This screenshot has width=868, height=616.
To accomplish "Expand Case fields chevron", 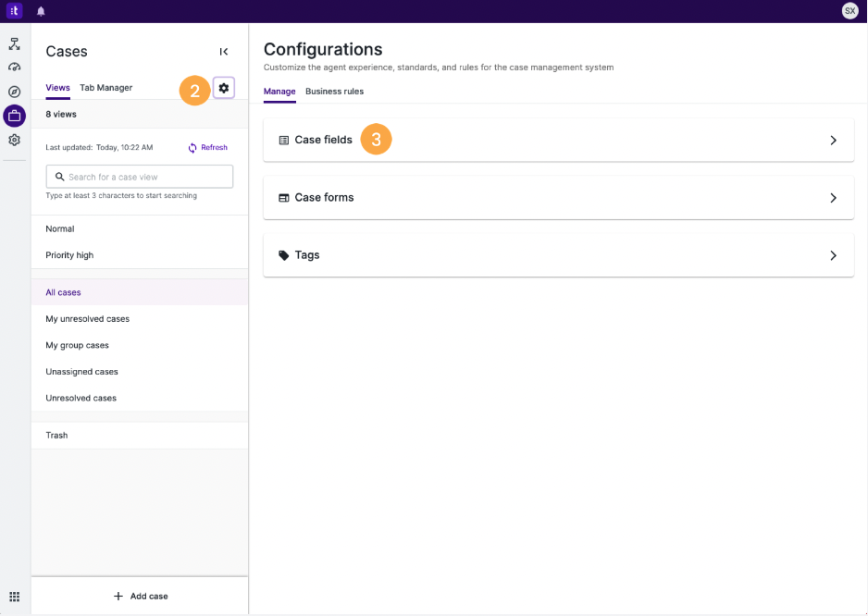I will (x=833, y=140).
